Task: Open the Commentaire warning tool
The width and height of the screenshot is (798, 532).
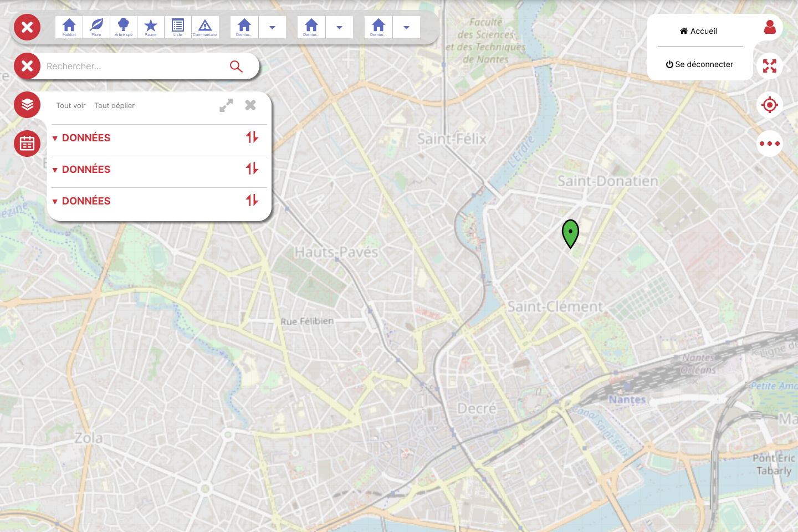Action: click(205, 27)
